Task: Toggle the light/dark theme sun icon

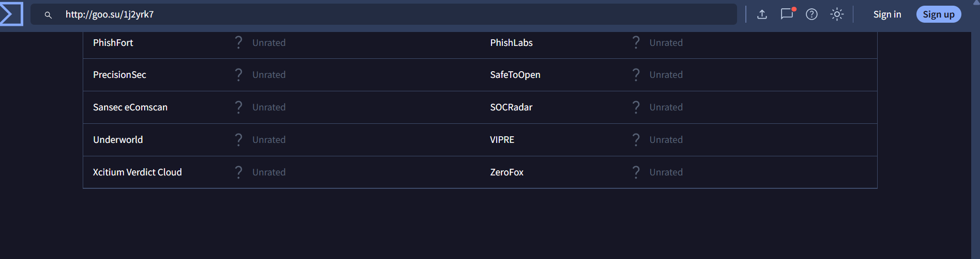Action: pos(837,14)
